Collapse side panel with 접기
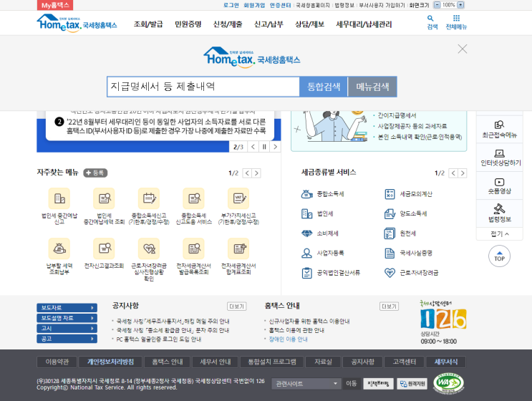The width and height of the screenshot is (532, 401). (x=500, y=233)
